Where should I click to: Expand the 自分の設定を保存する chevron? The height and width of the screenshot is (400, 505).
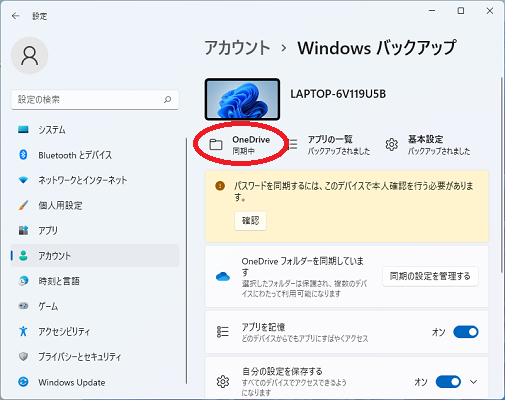(474, 382)
